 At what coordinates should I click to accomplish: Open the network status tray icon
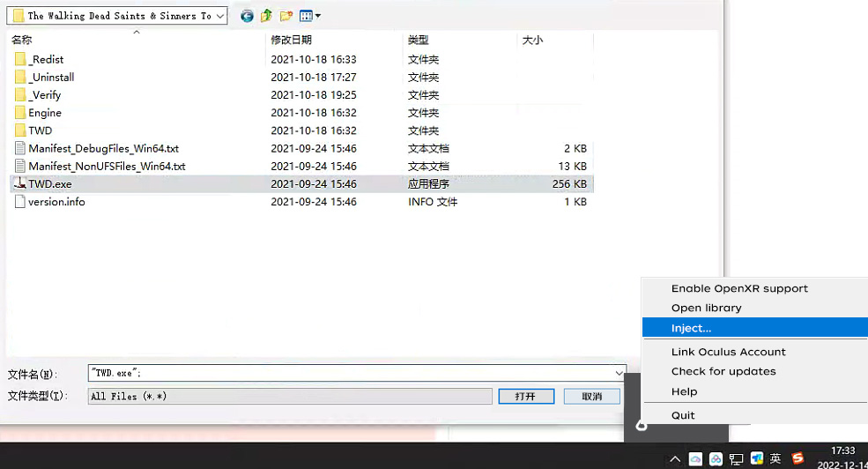pyautogui.click(x=736, y=459)
